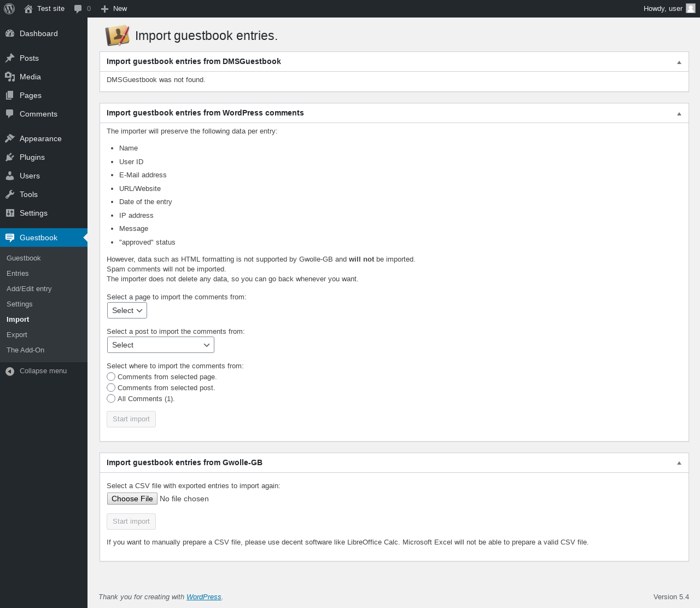Open the WordPress logo menu
This screenshot has width=700, height=608.
coord(9,9)
